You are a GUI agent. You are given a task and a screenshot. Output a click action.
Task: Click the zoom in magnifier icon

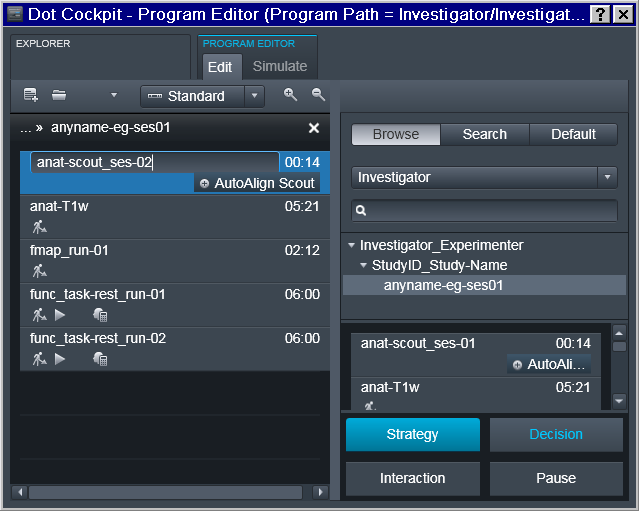[290, 95]
